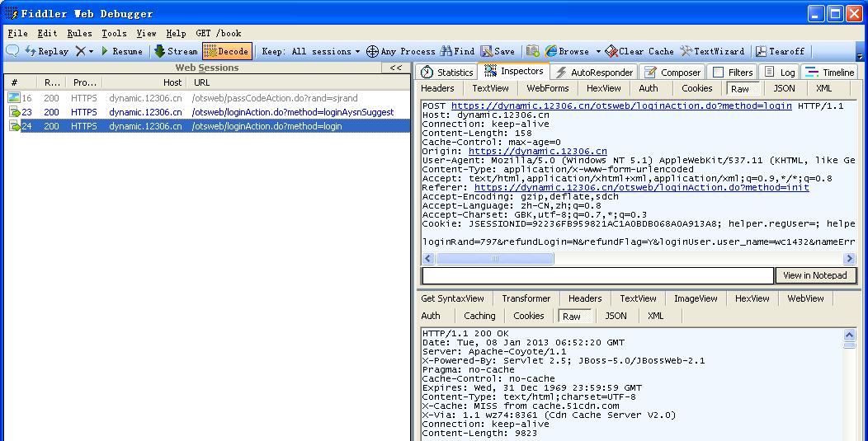Clear Cache toolbar button

(x=639, y=51)
